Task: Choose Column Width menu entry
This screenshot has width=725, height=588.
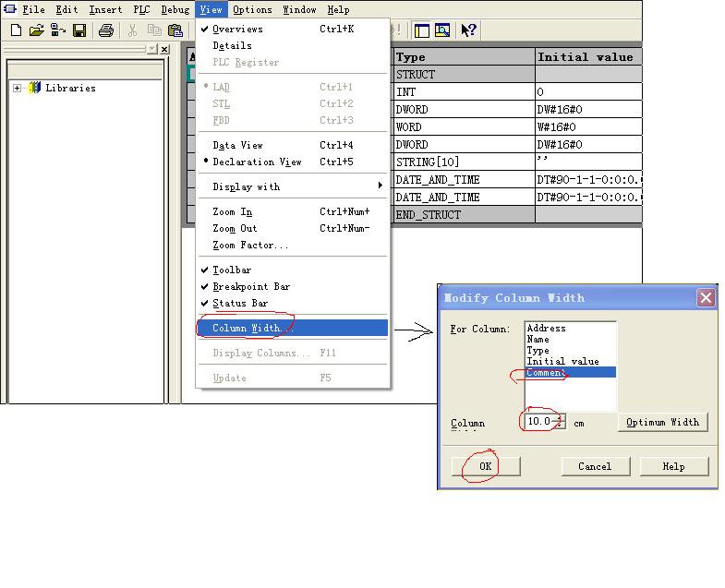Action: [x=293, y=328]
